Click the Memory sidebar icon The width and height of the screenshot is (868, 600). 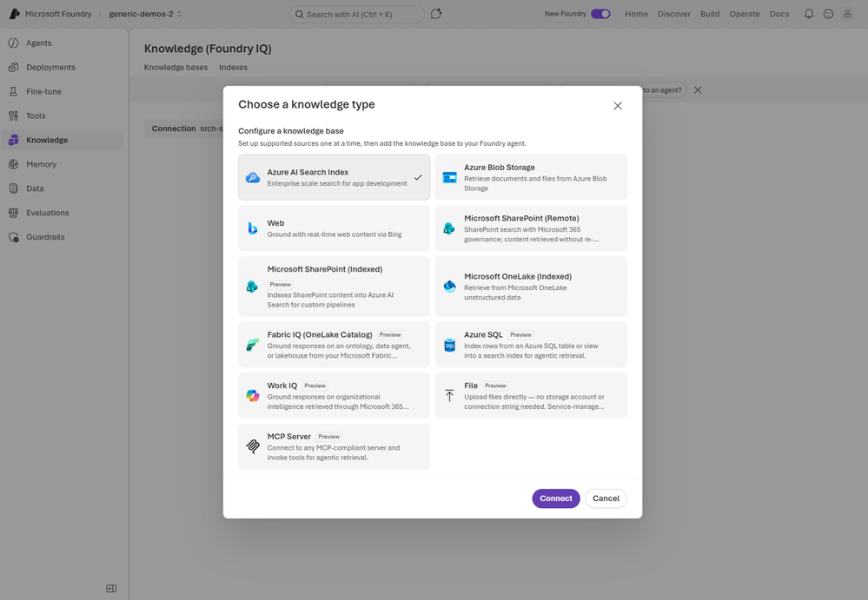[x=13, y=164]
